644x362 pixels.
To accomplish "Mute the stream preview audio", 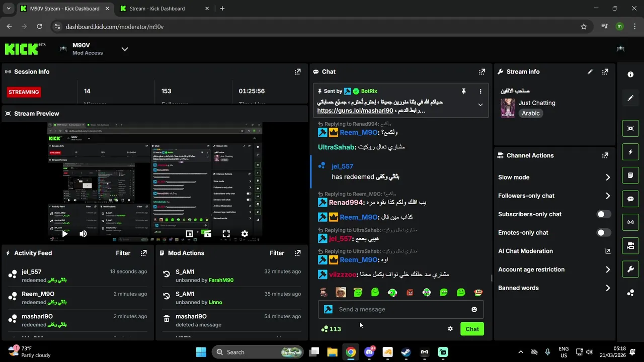I will point(83,234).
